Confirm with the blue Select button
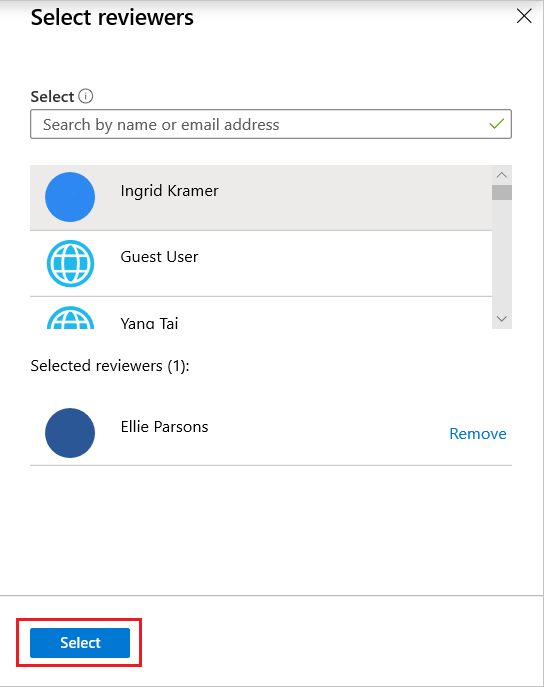Viewport: 544px width, 687px height. coord(80,642)
